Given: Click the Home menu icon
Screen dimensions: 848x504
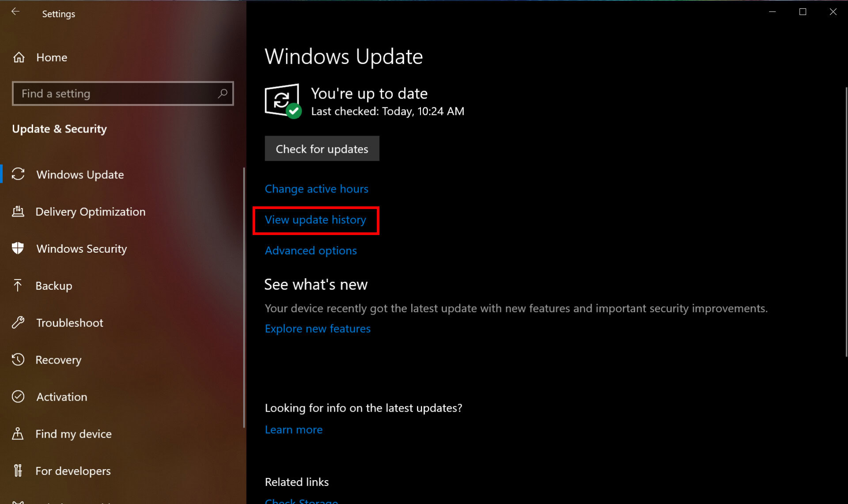Looking at the screenshot, I should pos(19,57).
